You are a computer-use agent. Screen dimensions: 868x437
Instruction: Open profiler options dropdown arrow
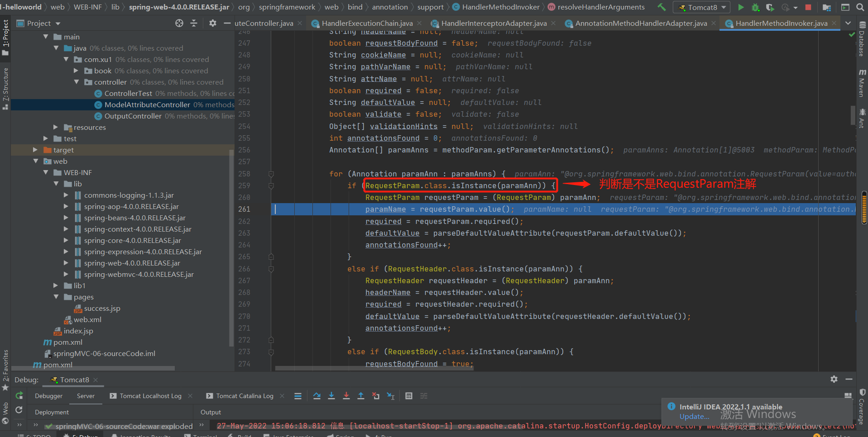(x=796, y=8)
